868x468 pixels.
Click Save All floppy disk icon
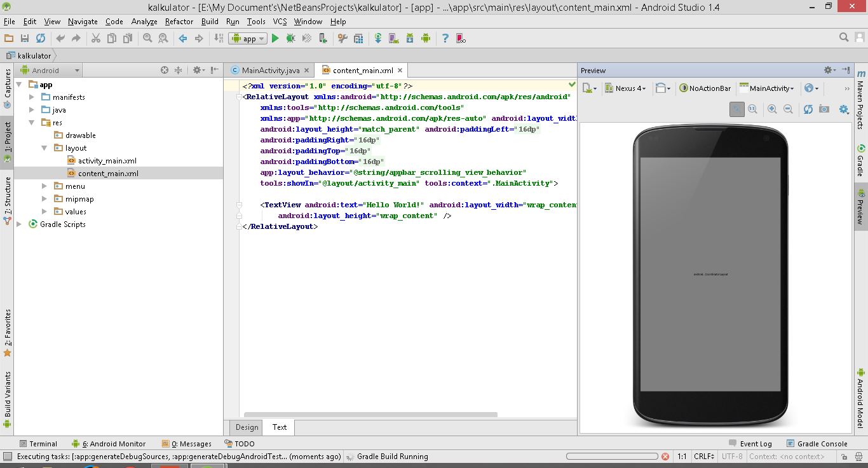tap(25, 38)
